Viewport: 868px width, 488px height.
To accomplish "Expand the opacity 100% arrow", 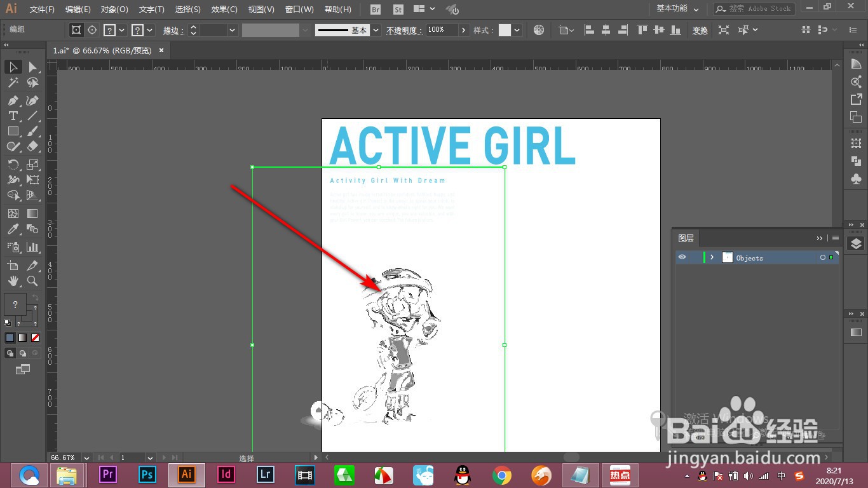I will click(x=464, y=30).
